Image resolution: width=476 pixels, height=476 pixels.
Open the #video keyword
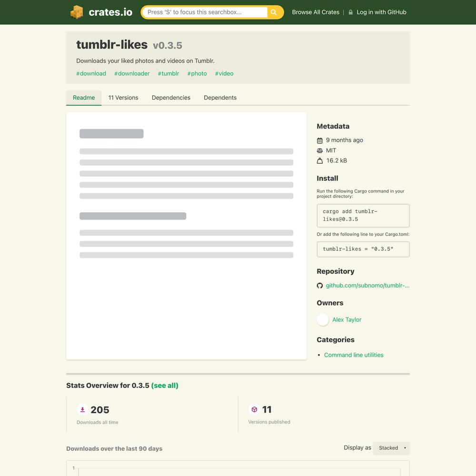coord(224,73)
